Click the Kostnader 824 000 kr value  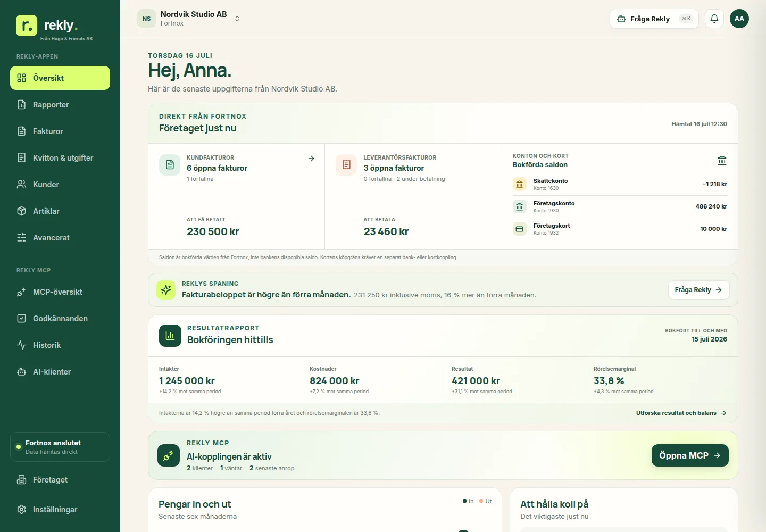[335, 381]
